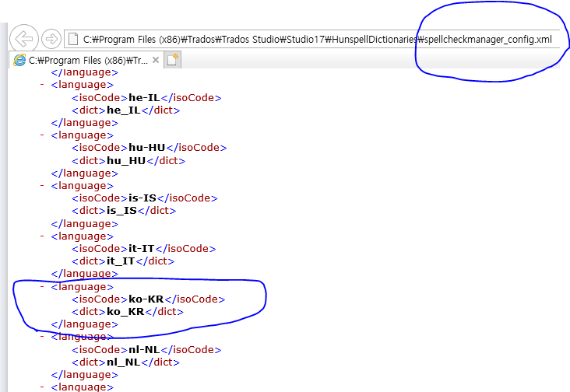Screen dimensions: 570x392
Task: Go forward using browser forward arrow
Action: pos(51,38)
